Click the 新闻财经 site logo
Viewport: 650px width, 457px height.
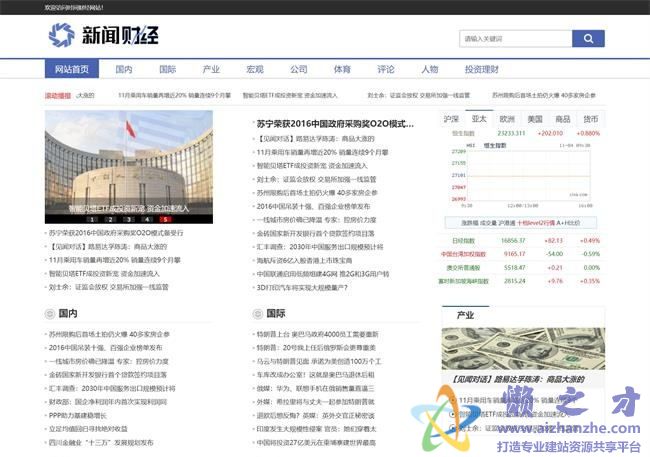[x=104, y=35]
